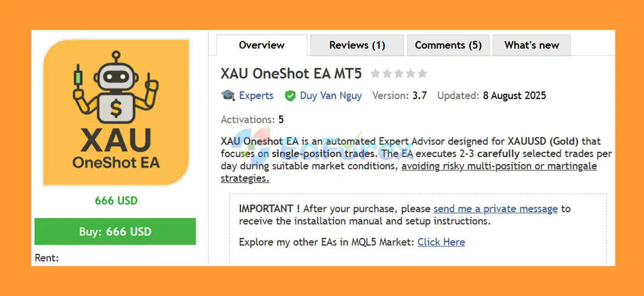Rate with the second star

(x=387, y=74)
